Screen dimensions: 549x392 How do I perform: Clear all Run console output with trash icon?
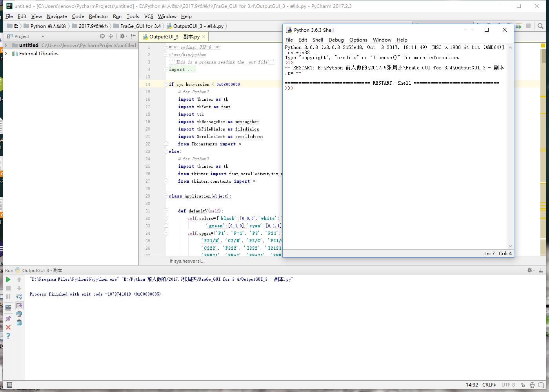[x=19, y=323]
